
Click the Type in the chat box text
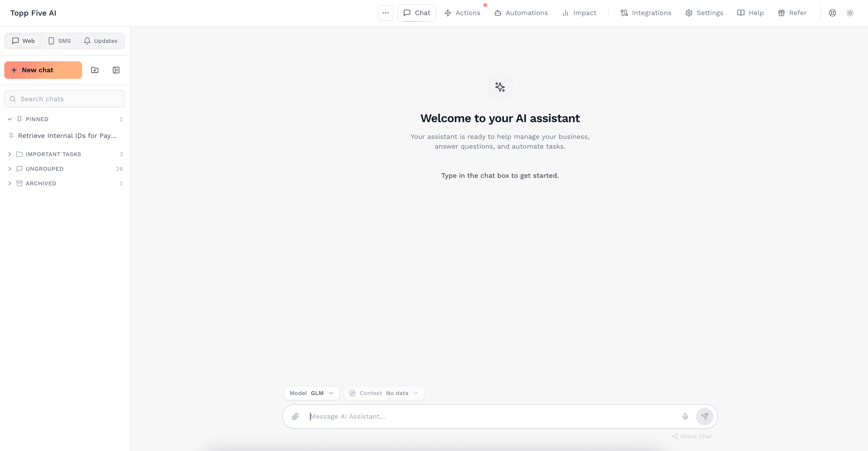coord(500,175)
